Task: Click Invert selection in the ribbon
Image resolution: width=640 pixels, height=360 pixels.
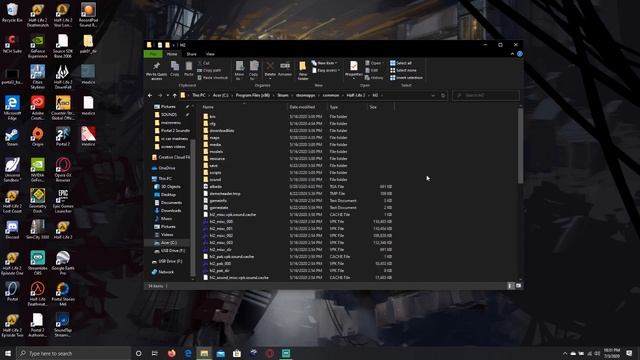Action: click(x=406, y=78)
